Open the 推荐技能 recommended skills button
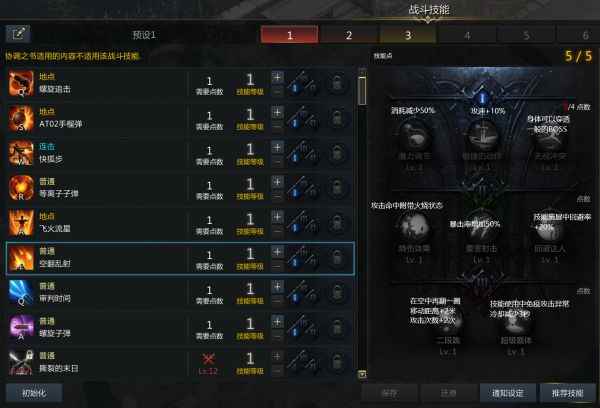The image size is (600, 408). 567,393
